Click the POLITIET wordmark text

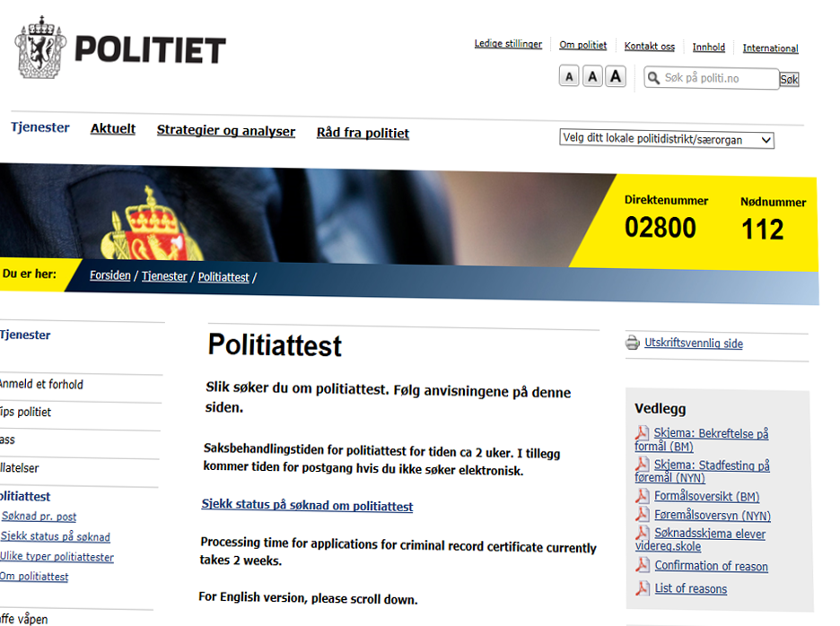click(x=150, y=50)
